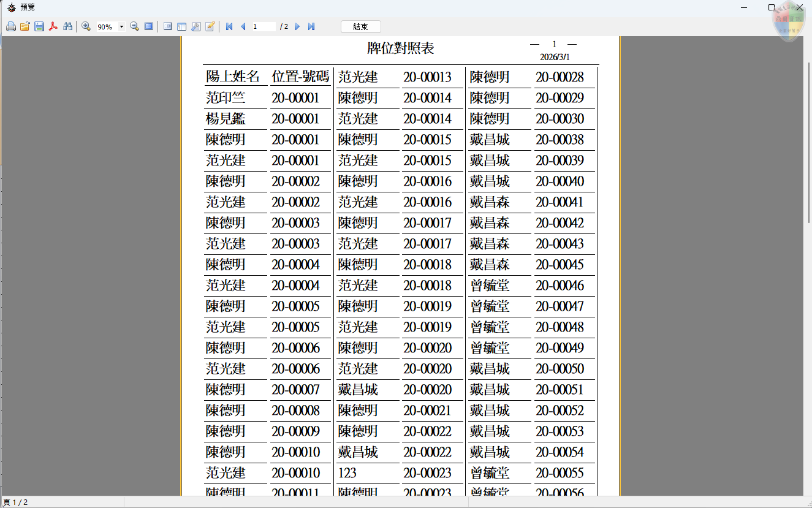Open Find with the binoculars icon
Screen dimensions: 812x508
pyautogui.click(x=67, y=26)
